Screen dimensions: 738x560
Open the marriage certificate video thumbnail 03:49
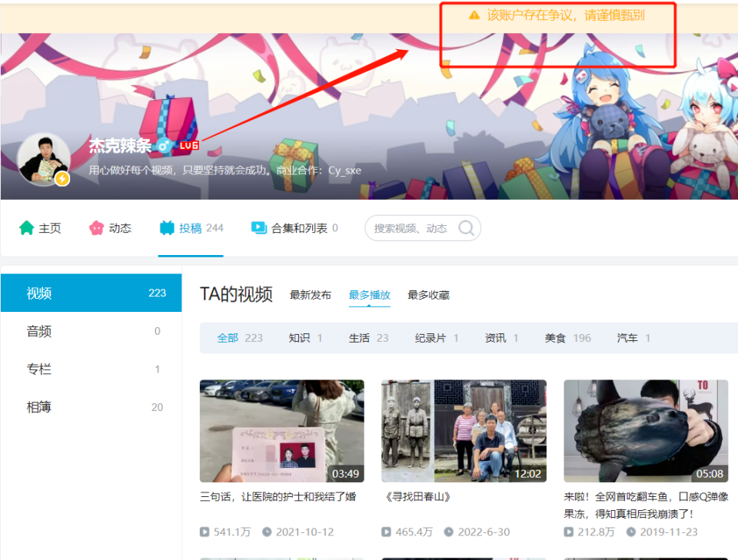[282, 431]
